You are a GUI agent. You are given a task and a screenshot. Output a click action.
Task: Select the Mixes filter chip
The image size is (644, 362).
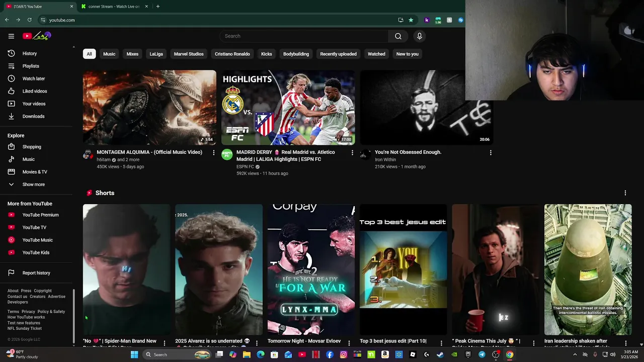[x=132, y=54]
